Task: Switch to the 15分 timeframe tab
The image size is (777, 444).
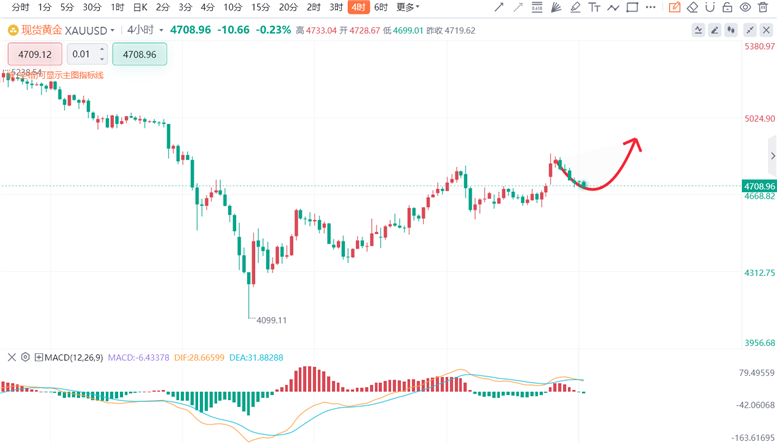Action: coord(260,7)
